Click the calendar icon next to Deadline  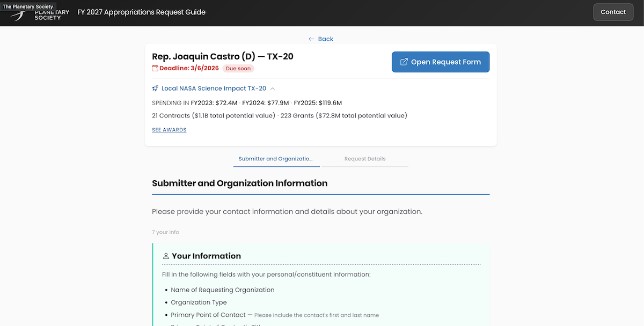tap(155, 69)
